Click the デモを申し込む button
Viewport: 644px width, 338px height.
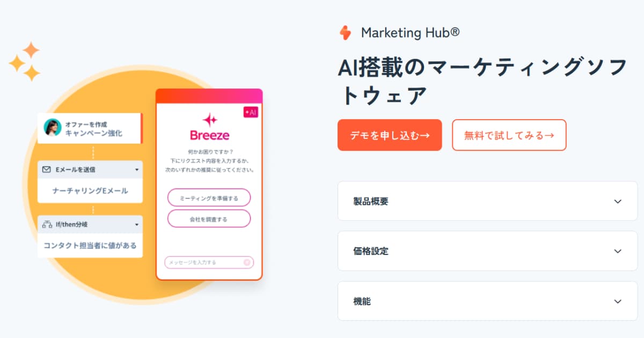coord(390,135)
